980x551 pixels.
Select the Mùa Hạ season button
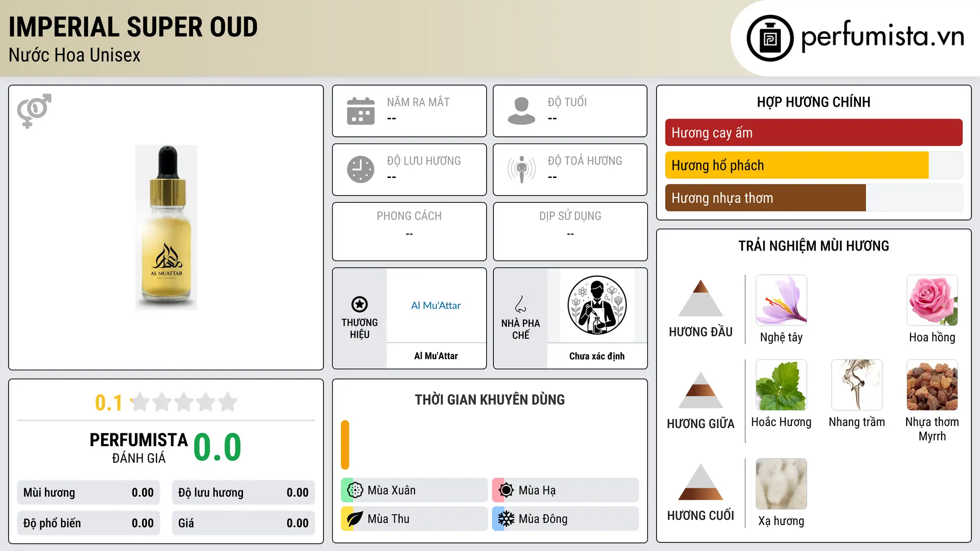pyautogui.click(x=566, y=490)
